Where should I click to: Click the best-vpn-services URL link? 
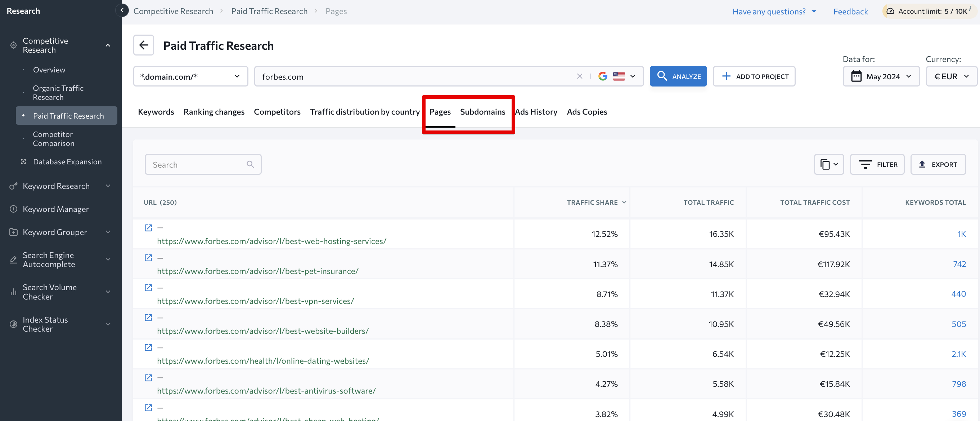tap(255, 301)
